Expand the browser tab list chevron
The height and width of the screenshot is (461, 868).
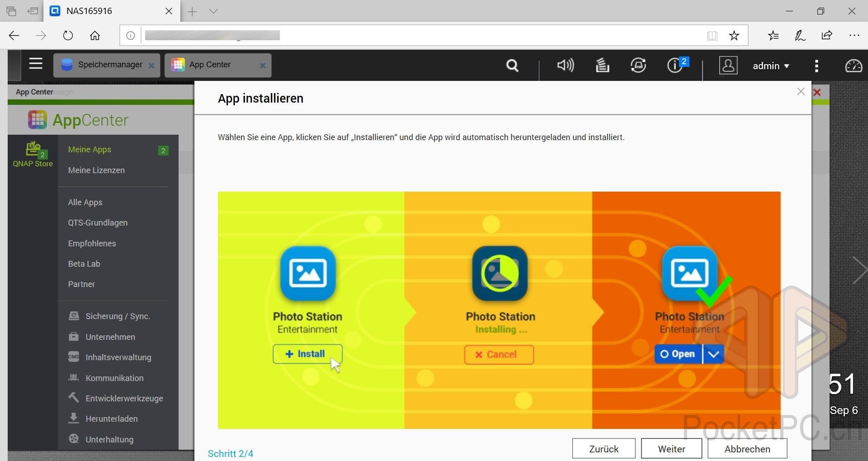pyautogui.click(x=213, y=11)
